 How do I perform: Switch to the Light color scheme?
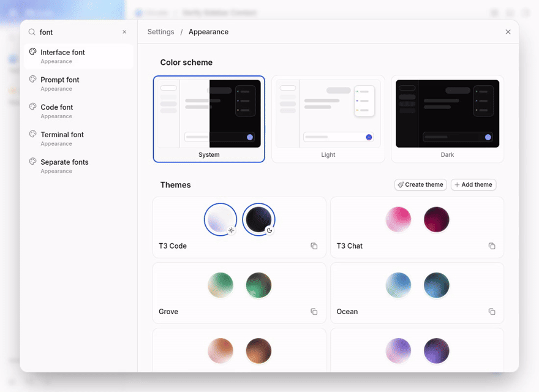click(328, 119)
